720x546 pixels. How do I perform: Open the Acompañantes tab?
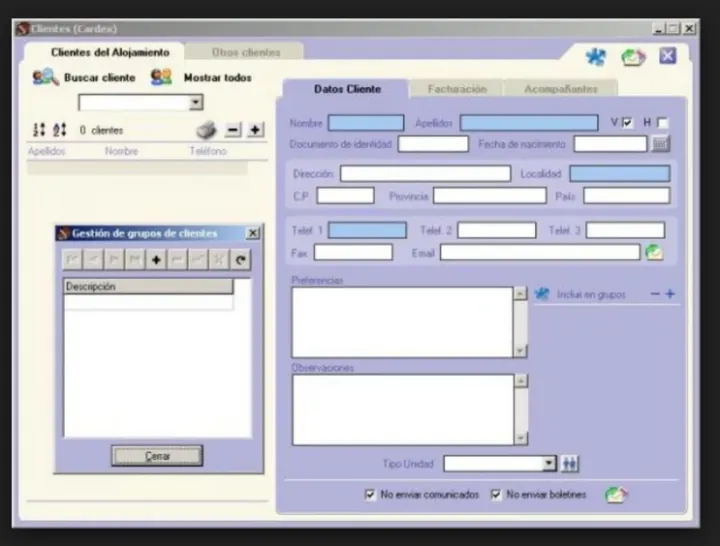[559, 89]
